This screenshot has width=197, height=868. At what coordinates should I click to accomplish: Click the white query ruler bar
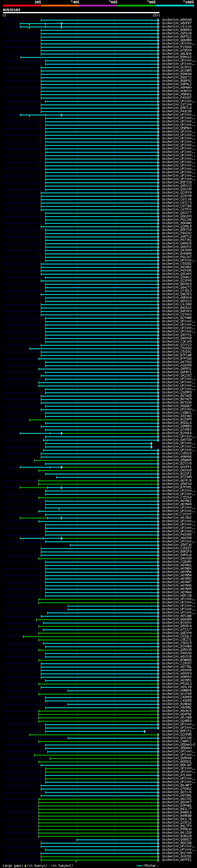[81, 12]
